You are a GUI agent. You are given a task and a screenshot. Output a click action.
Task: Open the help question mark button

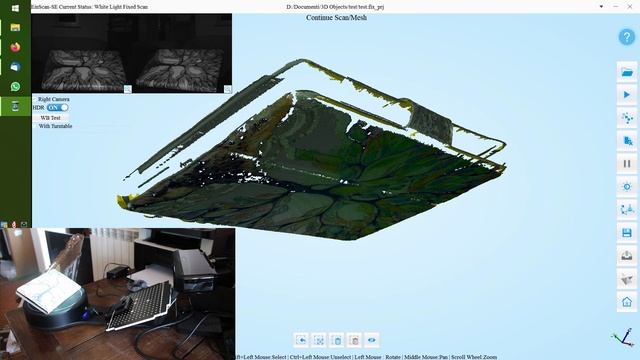(627, 37)
